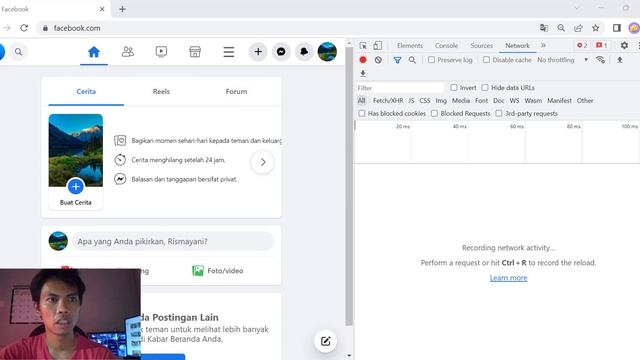Click the DevTools inspect element icon
The height and width of the screenshot is (360, 640).
pos(363,45)
